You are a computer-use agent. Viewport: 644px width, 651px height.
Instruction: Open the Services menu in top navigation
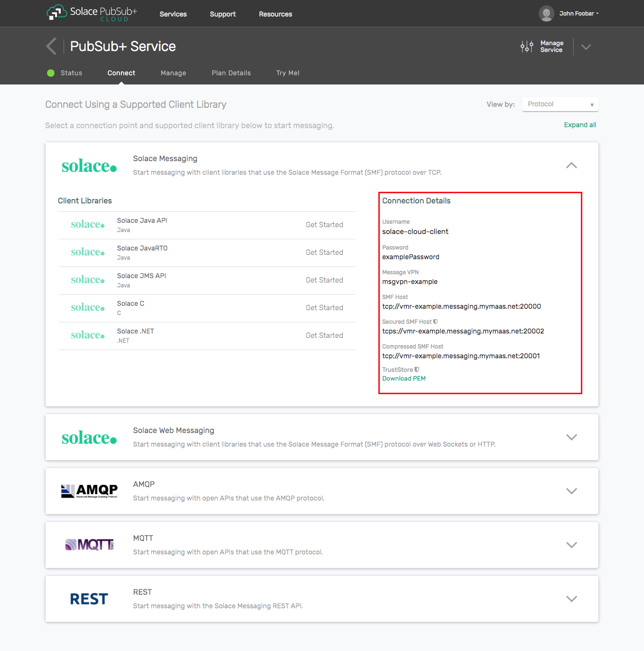(173, 14)
